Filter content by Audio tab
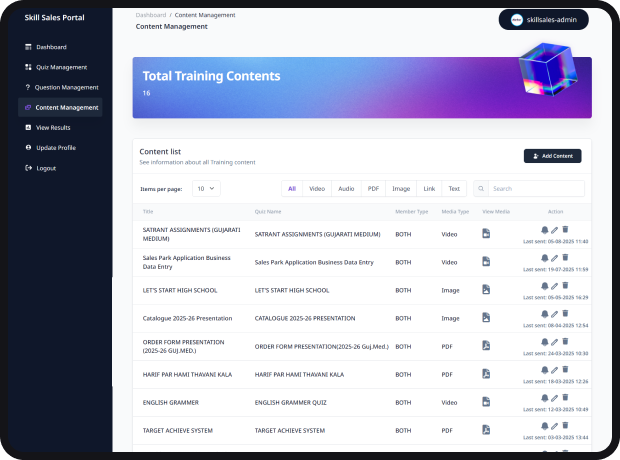Image resolution: width=620 pixels, height=460 pixels. point(346,189)
